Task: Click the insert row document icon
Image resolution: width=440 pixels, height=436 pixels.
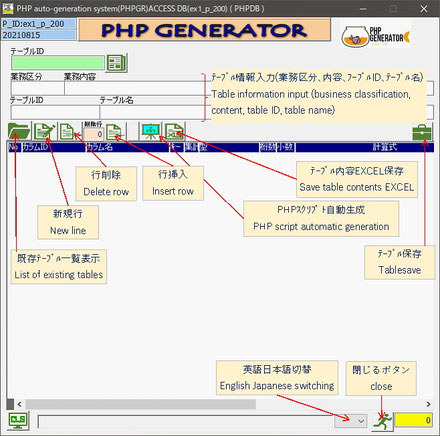Action: [114, 132]
